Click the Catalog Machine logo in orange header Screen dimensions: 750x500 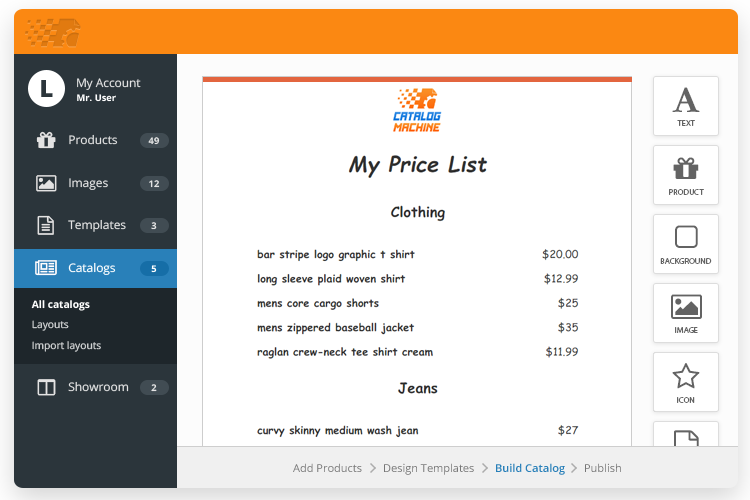point(53,33)
